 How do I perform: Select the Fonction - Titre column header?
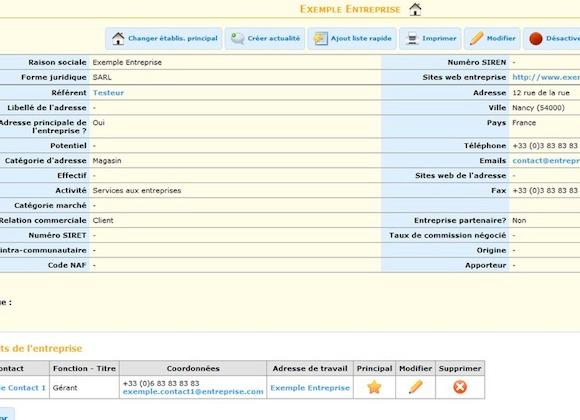(84, 369)
